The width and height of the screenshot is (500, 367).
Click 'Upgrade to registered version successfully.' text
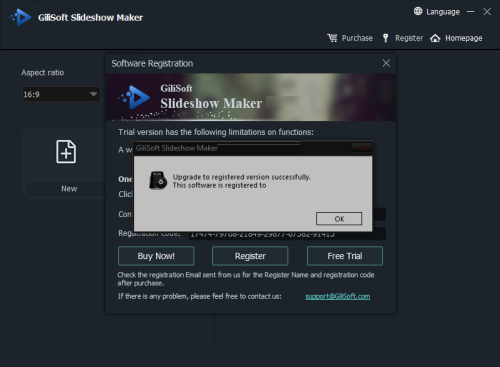241,177
